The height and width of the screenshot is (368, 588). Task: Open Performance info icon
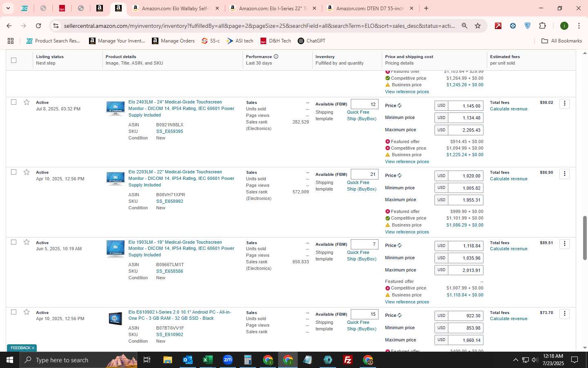pos(276,56)
